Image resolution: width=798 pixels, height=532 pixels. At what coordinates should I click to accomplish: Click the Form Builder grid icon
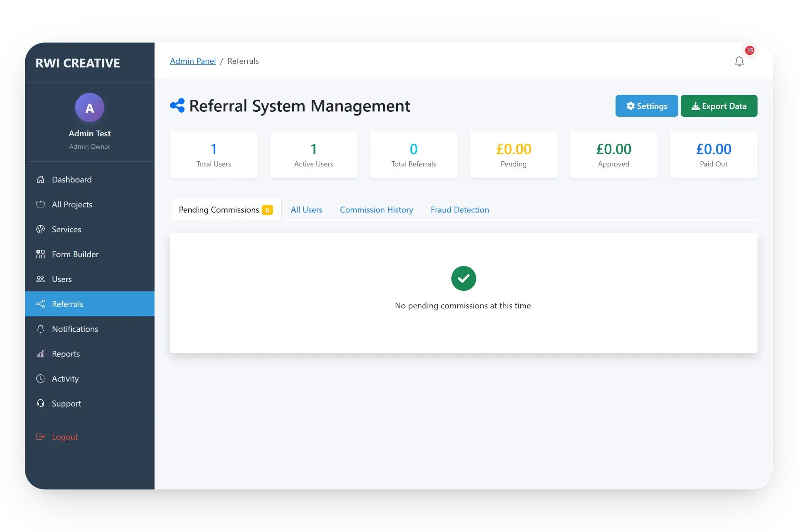(40, 254)
